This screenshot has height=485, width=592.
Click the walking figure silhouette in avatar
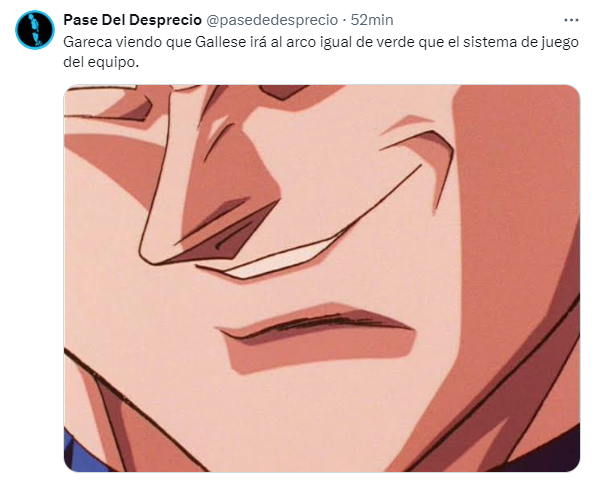[x=34, y=30]
